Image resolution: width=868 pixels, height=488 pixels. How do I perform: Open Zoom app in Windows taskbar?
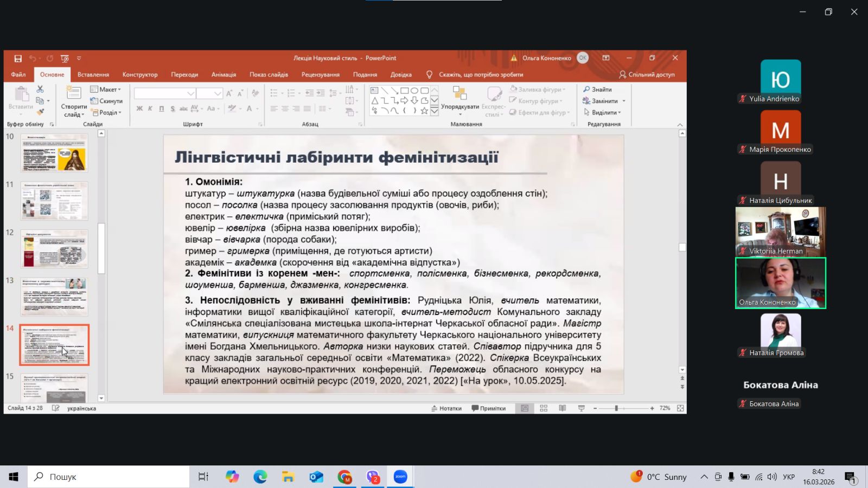(400, 477)
